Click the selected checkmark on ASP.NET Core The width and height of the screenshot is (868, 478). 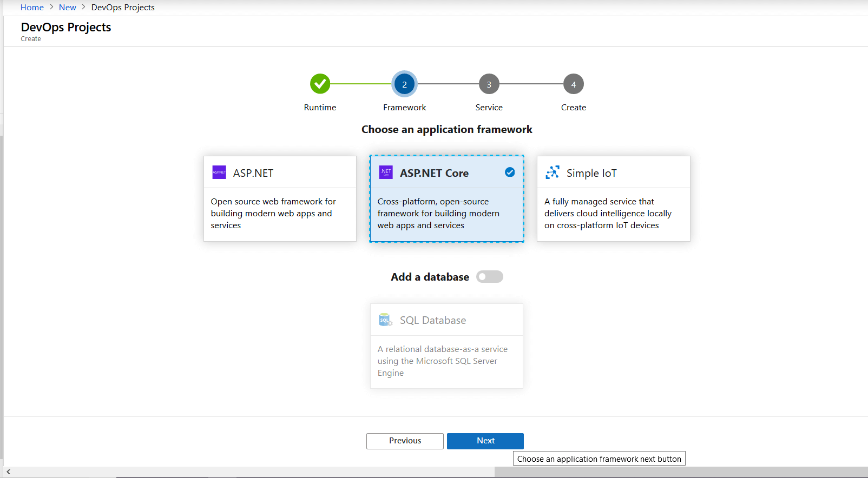(x=510, y=172)
